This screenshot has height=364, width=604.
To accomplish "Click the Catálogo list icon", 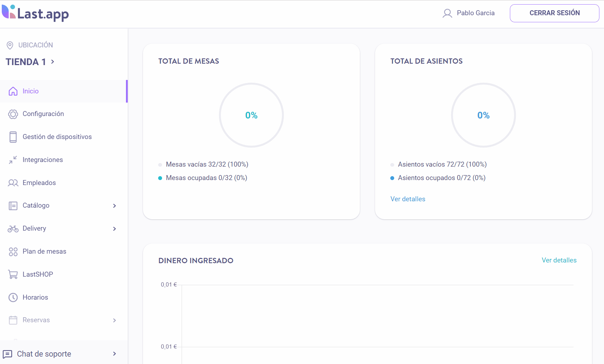I will pyautogui.click(x=13, y=206).
